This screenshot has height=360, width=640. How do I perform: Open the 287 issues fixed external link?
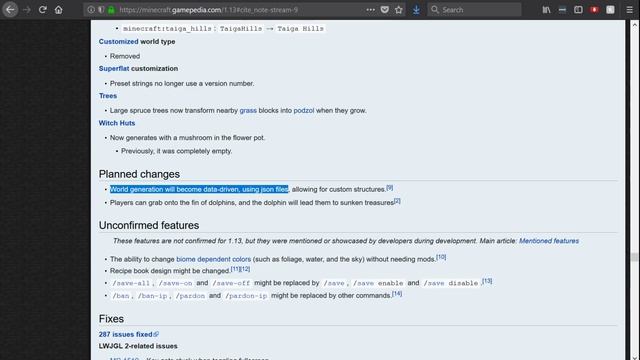(x=129, y=335)
